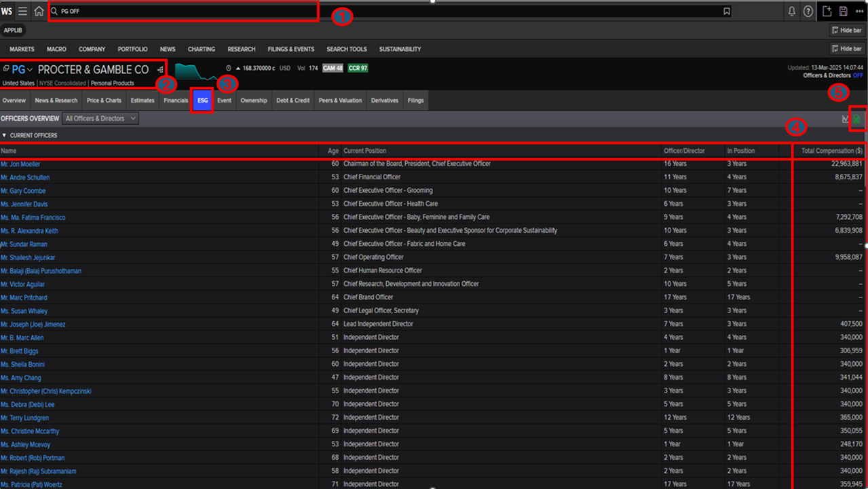Switch to the Price & Charts tab
Image resolution: width=868 pixels, height=489 pixels.
[104, 101]
